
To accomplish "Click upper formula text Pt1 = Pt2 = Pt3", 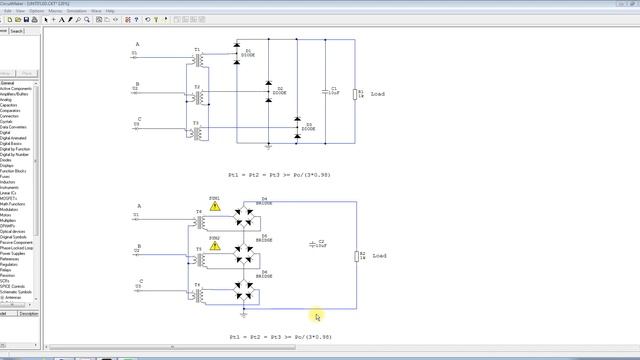I will coord(280,175).
